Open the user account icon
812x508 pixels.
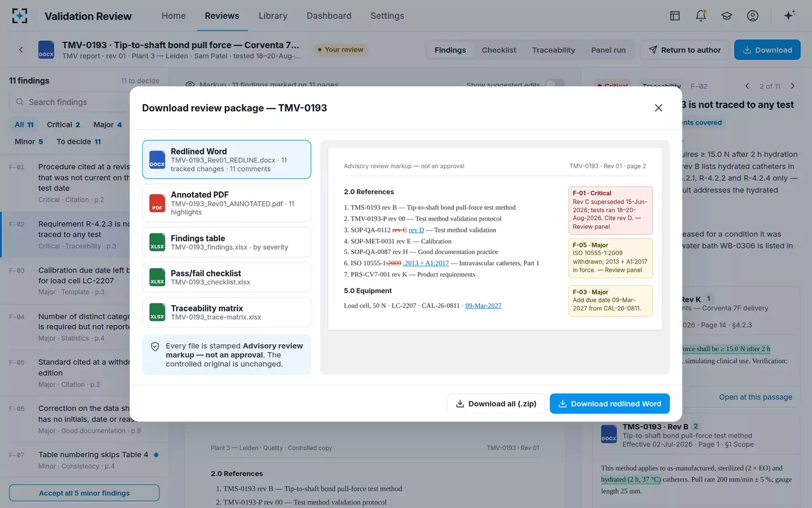(753, 16)
